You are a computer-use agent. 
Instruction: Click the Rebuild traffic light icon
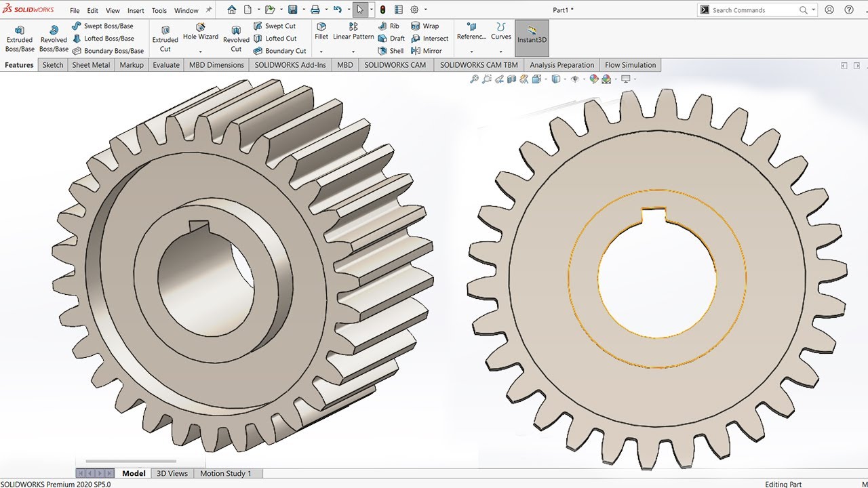[382, 9]
